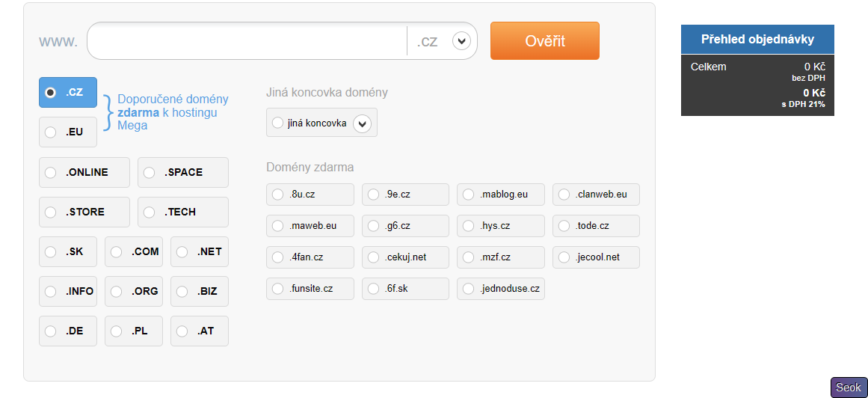Pick free domain .clanweb.eu
Viewport: 868px width, 398px height.
(x=564, y=195)
